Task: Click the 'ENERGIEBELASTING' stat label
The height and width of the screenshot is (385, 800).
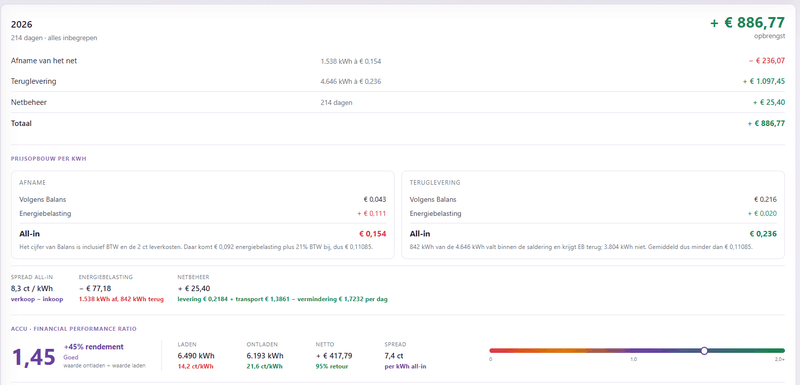Action: pos(106,277)
